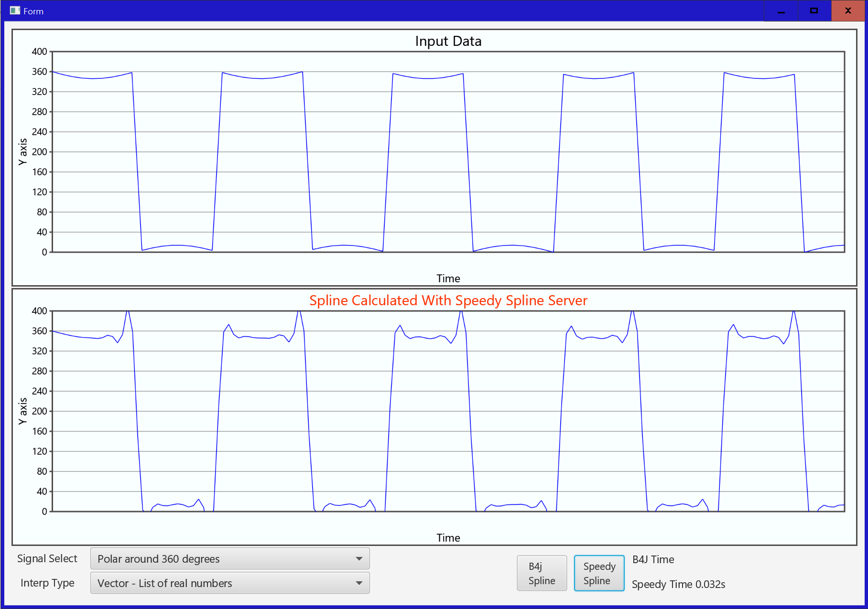868x609 pixels.
Task: Click the Speedy Spline button
Action: (x=599, y=573)
